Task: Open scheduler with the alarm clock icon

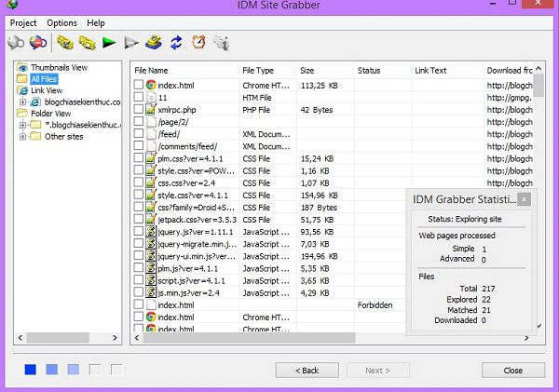Action: 198,43
